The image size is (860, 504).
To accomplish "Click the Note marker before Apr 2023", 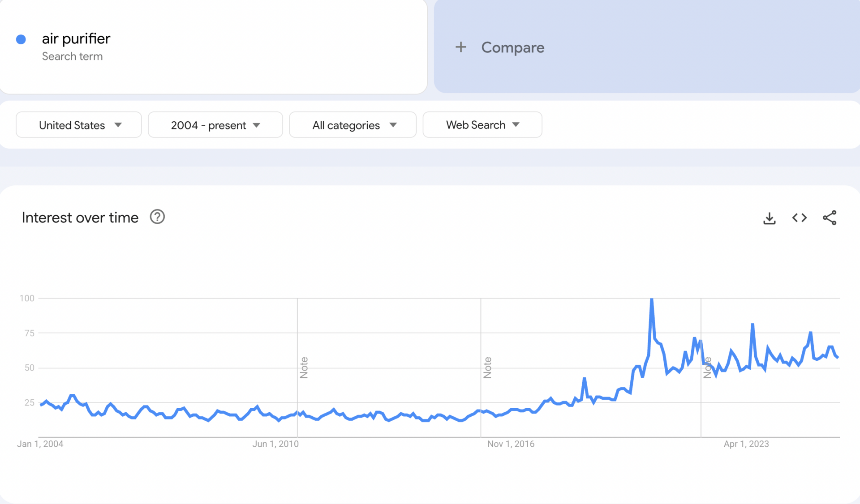I will pos(707,367).
